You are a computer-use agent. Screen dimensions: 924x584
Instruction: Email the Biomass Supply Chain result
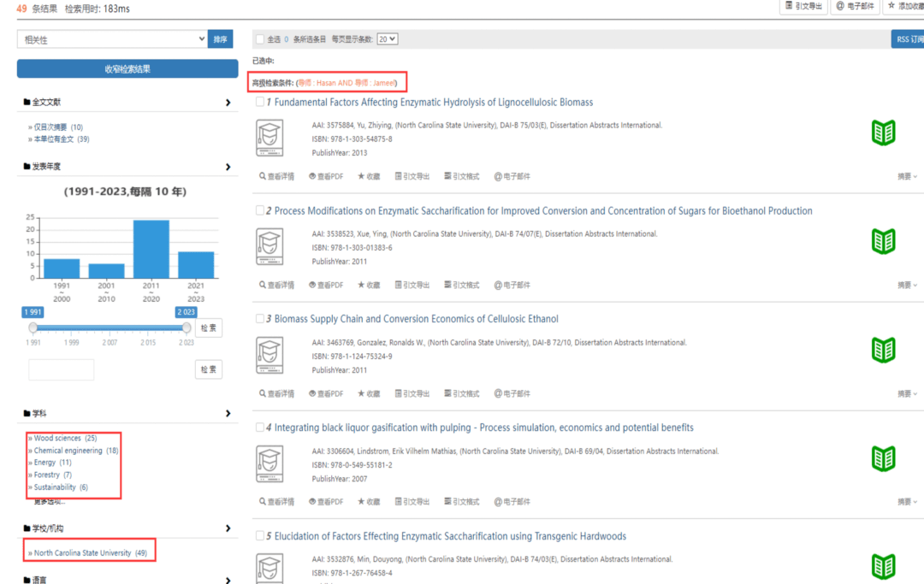click(512, 393)
